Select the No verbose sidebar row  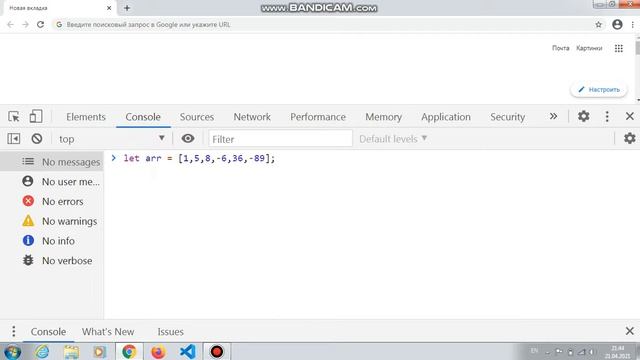point(52,260)
